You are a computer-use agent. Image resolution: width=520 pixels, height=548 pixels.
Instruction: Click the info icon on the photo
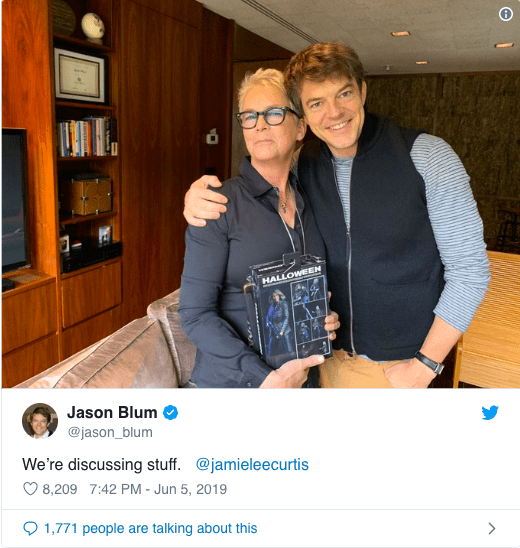[x=506, y=14]
